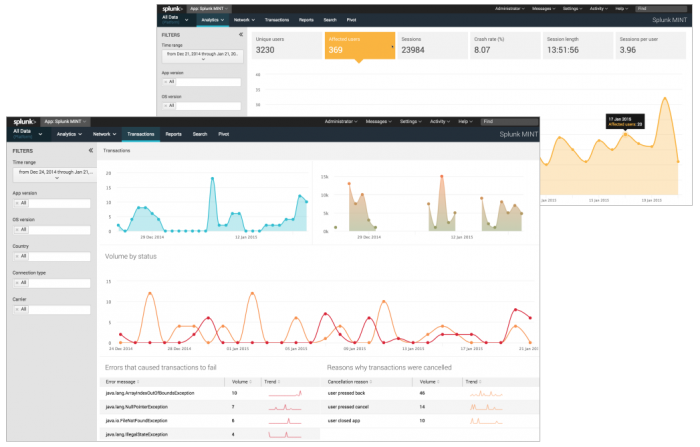
Task: Collapse the FILTERS panel in the Analytics window
Action: point(241,34)
